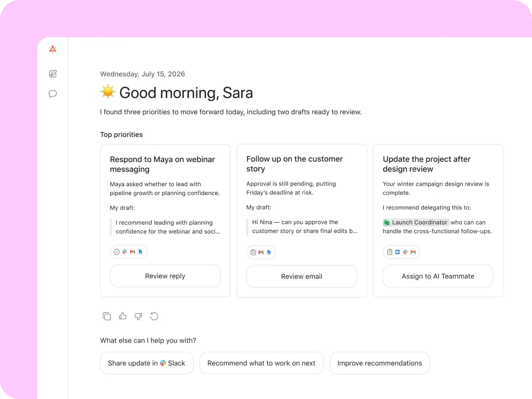This screenshot has width=532, height=399.
Task: Click the red app logo in sidebar
Action: pos(53,49)
